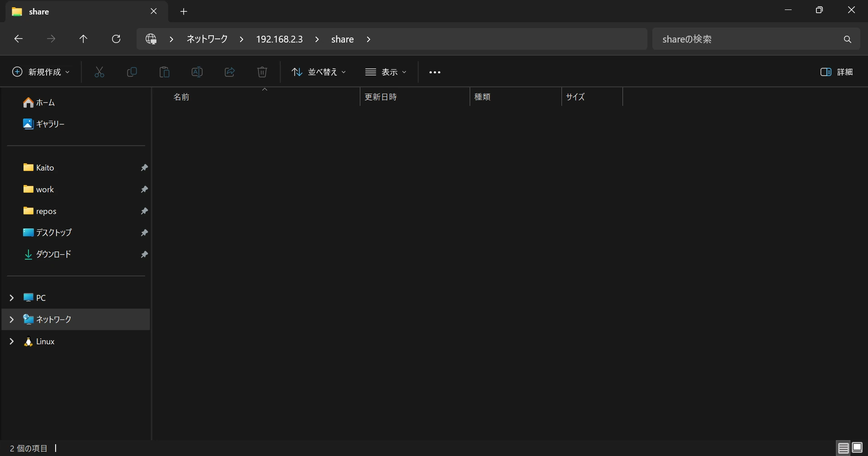Unpin the Kaito folder pin icon

[144, 168]
